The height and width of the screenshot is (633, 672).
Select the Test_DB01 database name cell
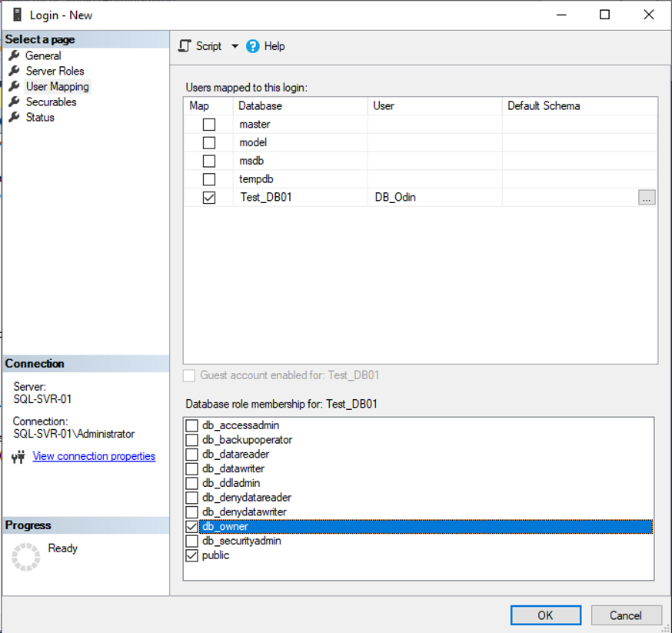(x=301, y=197)
